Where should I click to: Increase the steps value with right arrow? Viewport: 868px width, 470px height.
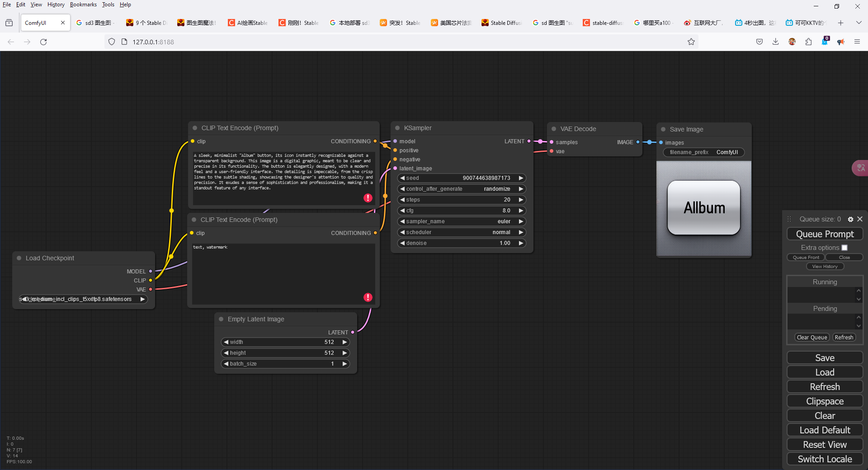click(x=521, y=200)
